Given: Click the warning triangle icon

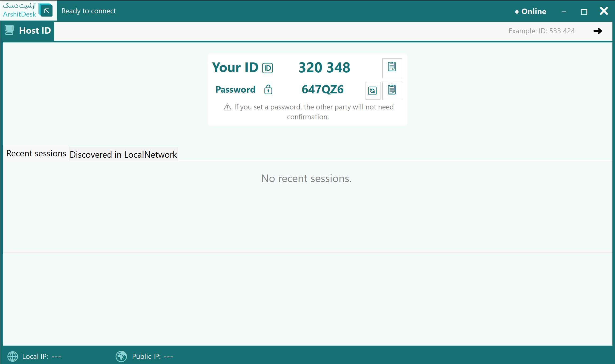Looking at the screenshot, I should [227, 107].
